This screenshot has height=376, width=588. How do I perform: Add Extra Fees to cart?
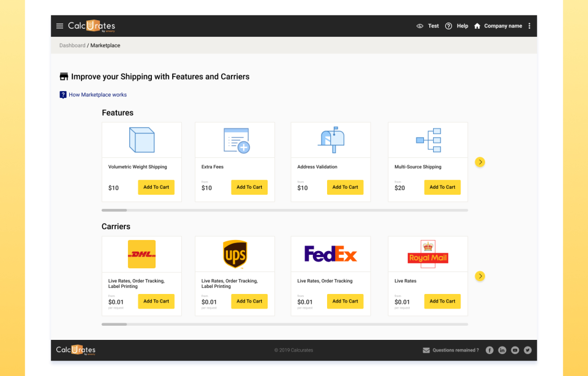click(x=249, y=187)
